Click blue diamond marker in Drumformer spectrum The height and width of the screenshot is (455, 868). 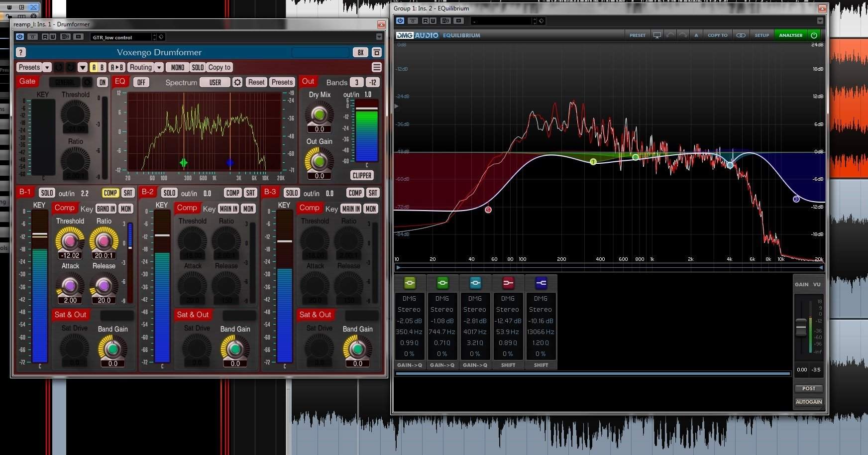[x=230, y=162]
